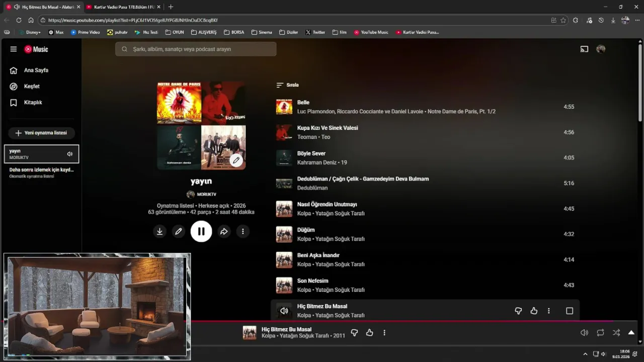Like current song in player bar
The image size is (644, 362).
[x=369, y=333]
